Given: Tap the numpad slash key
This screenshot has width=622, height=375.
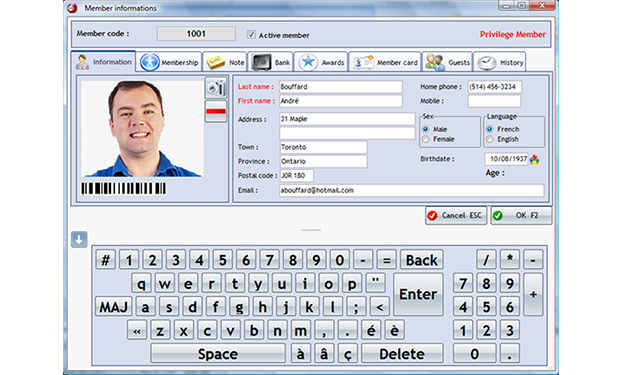Looking at the screenshot, I should pos(486,260).
